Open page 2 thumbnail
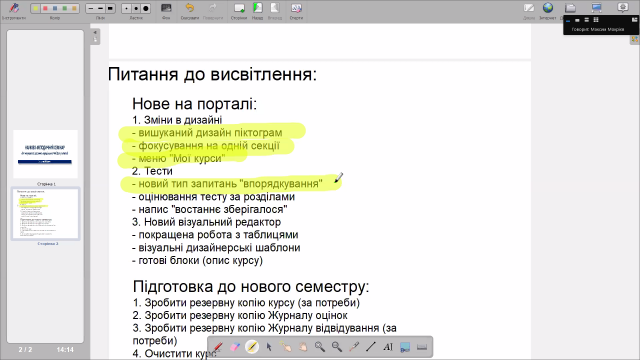Image resolution: width=640 pixels, height=360 pixels. click(x=45, y=213)
